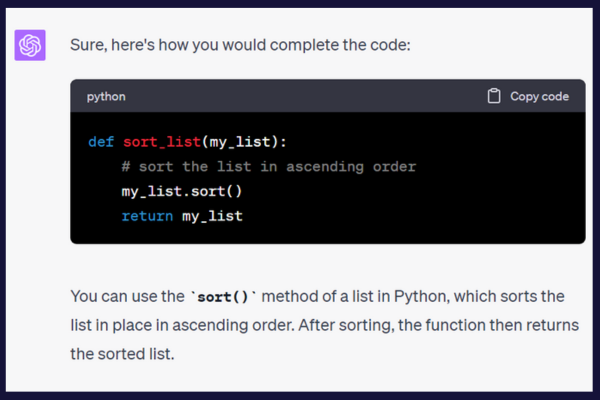The height and width of the screenshot is (400, 600).
Task: Click the python language label
Action: click(106, 97)
